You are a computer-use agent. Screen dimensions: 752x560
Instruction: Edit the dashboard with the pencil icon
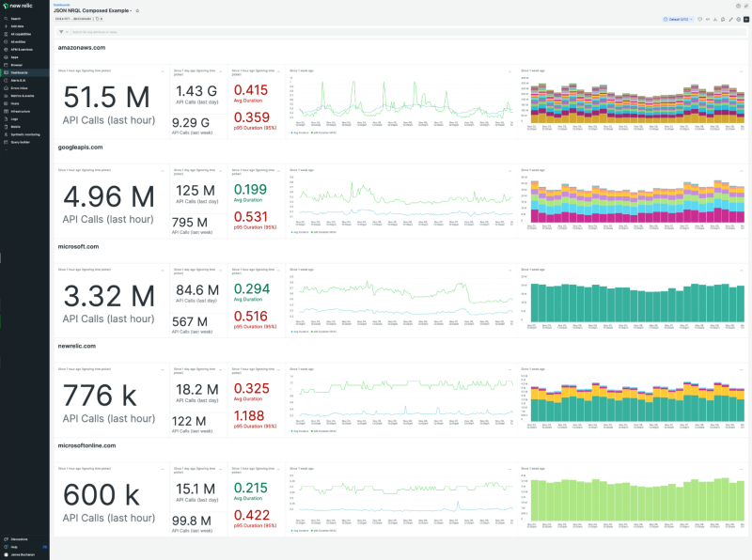click(730, 19)
